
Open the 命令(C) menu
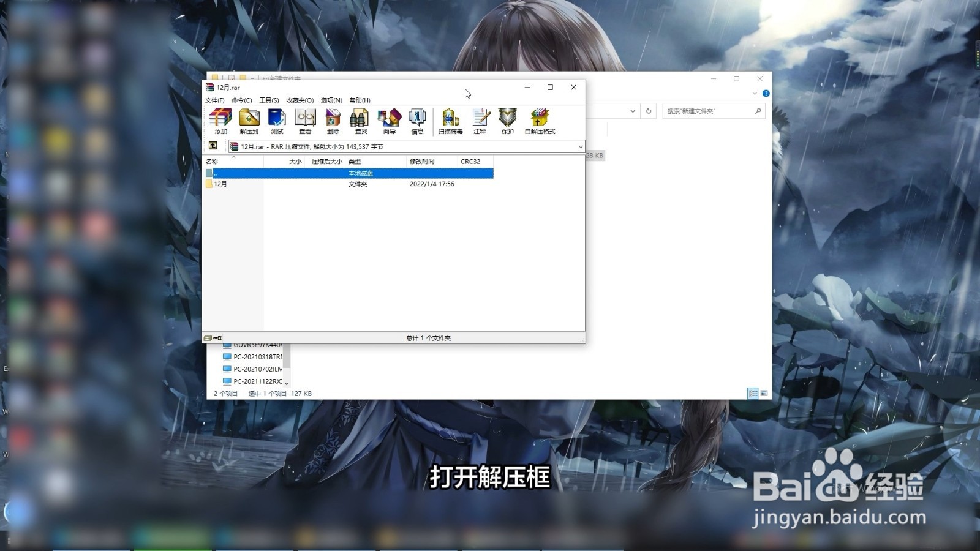pyautogui.click(x=242, y=100)
